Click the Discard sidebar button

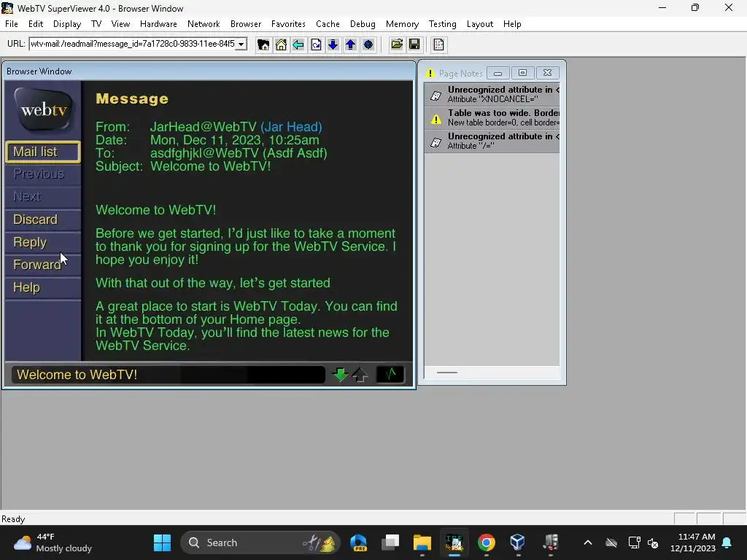pyautogui.click(x=43, y=219)
